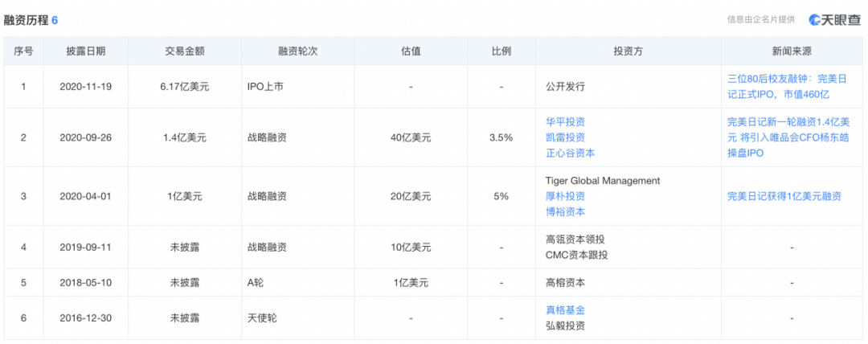Screen dimensions: 868x344
Task: Click the 2016-12-30 date cell
Action: 85,317
